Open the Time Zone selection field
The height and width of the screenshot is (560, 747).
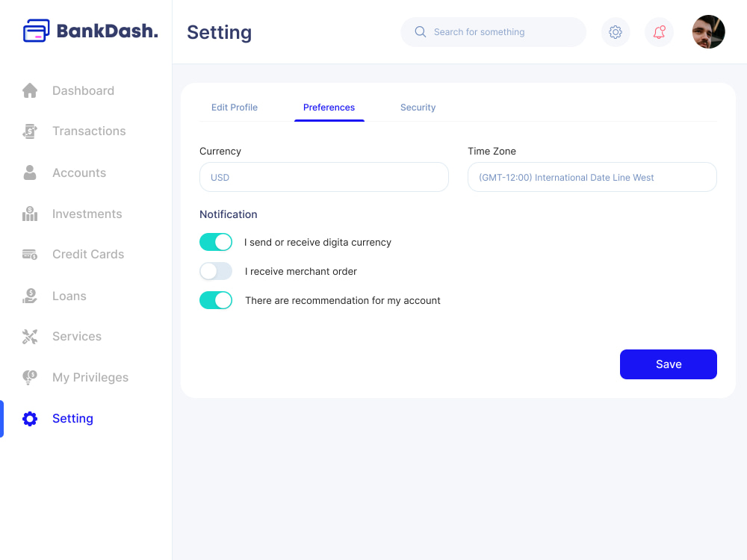pyautogui.click(x=592, y=177)
